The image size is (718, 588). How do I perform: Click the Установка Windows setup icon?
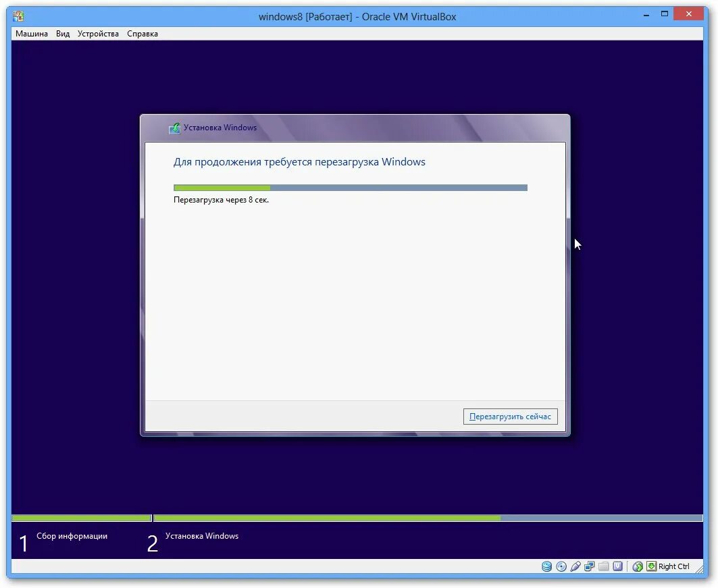coord(174,128)
